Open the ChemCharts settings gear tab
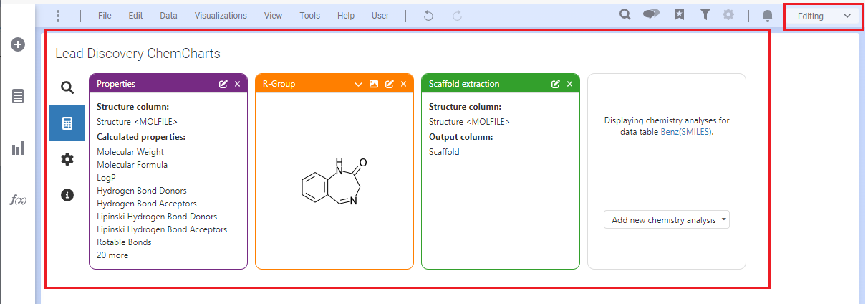Image resolution: width=868 pixels, height=304 pixels. pyautogui.click(x=67, y=159)
